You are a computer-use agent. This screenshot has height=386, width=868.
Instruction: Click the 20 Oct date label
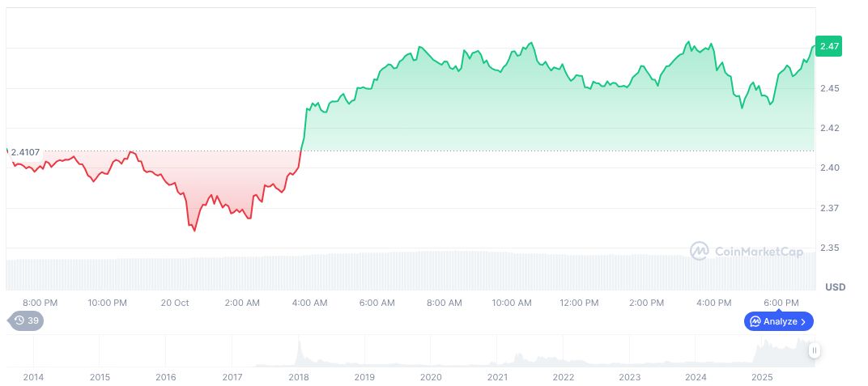pyautogui.click(x=175, y=303)
